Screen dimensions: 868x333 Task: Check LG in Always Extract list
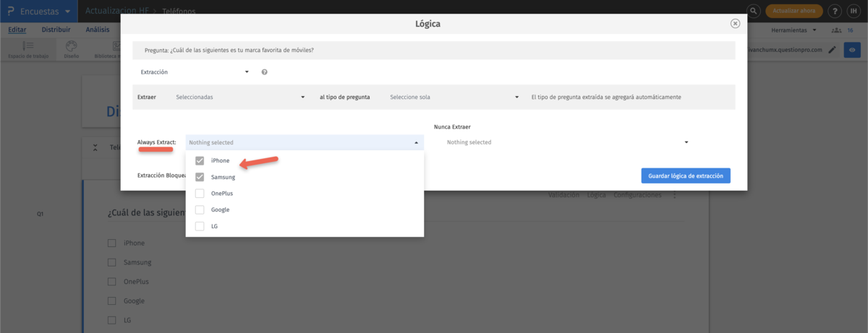pyautogui.click(x=200, y=226)
